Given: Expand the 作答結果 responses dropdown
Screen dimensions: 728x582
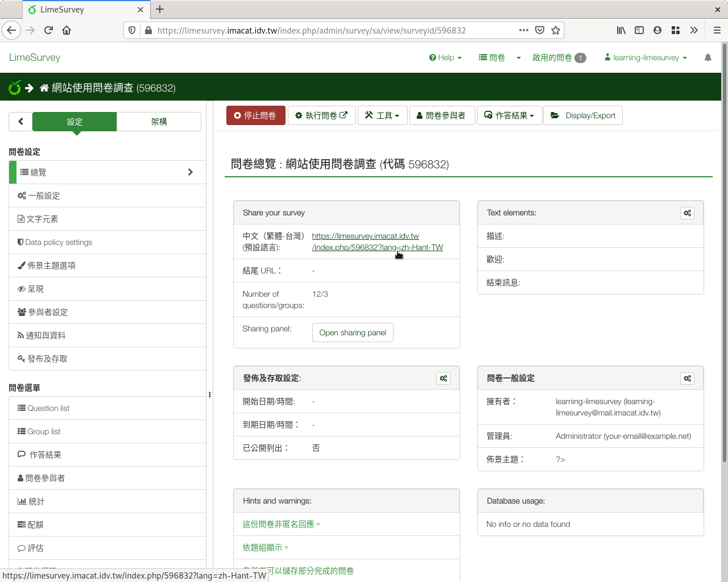Looking at the screenshot, I should tap(510, 115).
